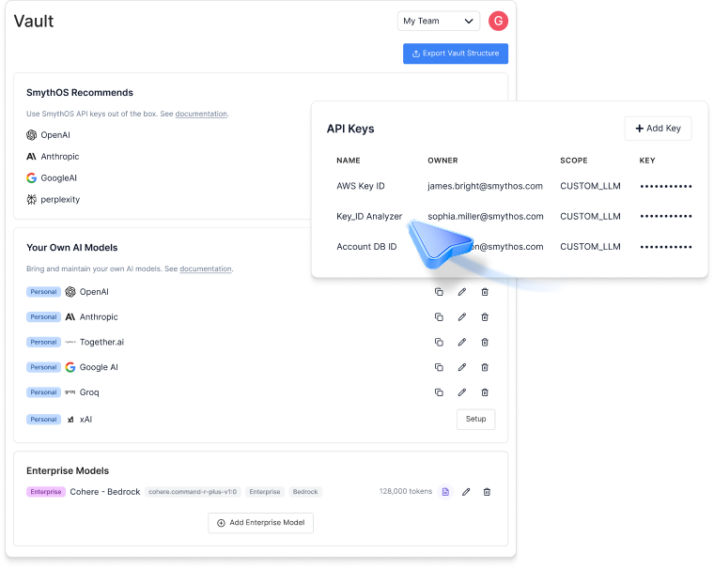Click the perplexity logo under SmythOS Recommends
The image size is (714, 568).
[31, 200]
